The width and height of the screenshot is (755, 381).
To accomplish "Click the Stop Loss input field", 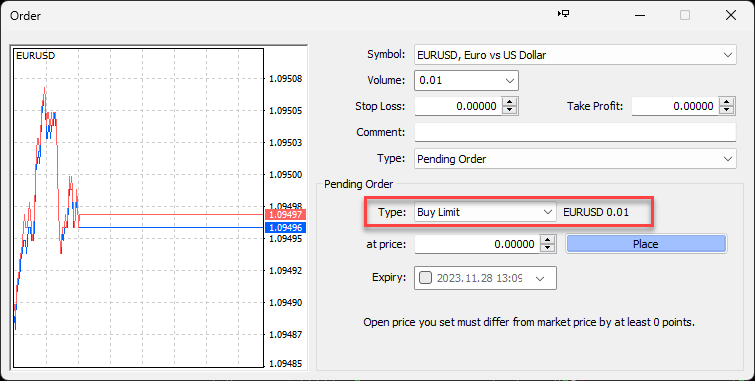I will tap(458, 106).
